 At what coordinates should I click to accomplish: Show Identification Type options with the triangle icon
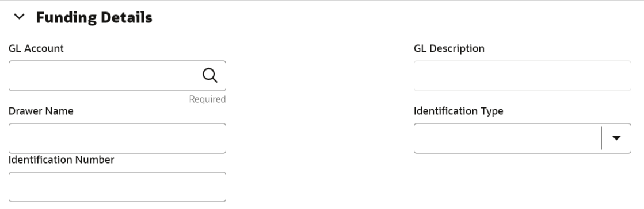616,138
